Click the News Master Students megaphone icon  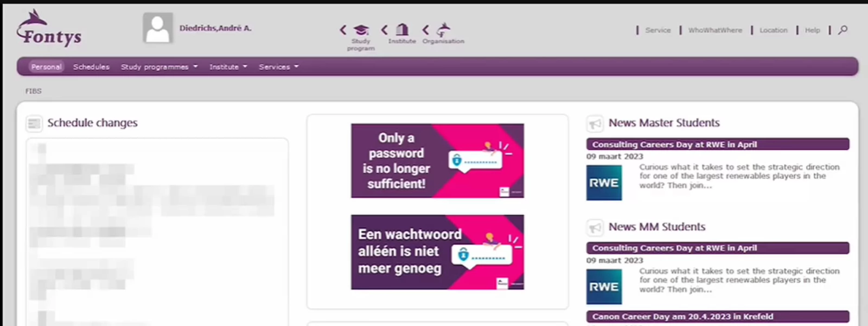pos(595,124)
